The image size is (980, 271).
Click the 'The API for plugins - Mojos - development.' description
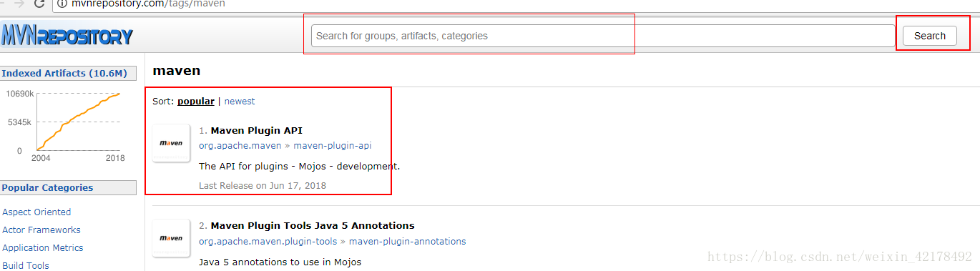click(300, 167)
